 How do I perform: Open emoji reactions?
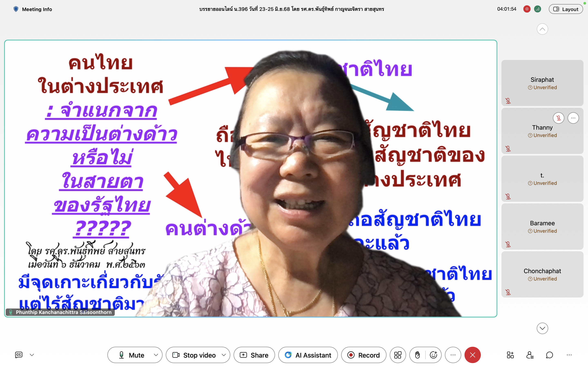click(433, 355)
